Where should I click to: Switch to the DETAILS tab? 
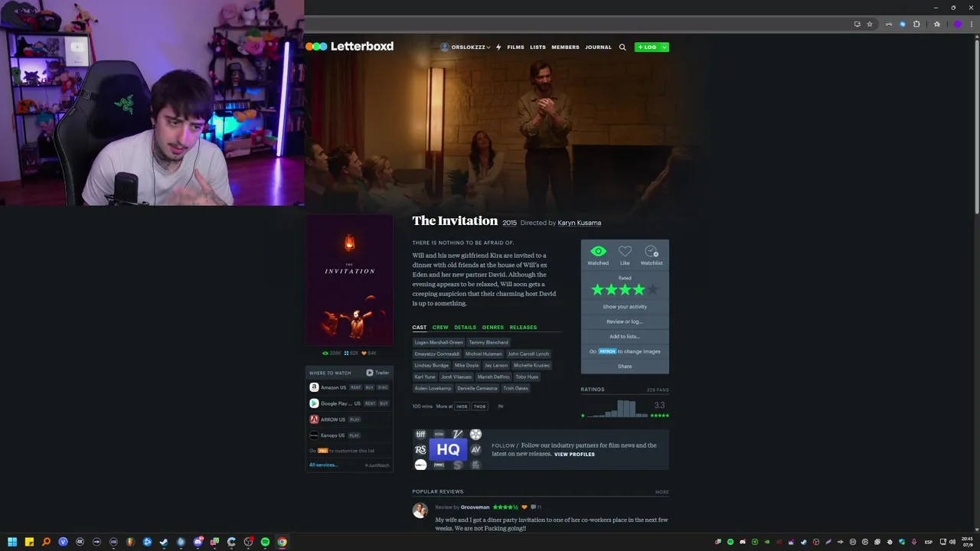point(465,328)
